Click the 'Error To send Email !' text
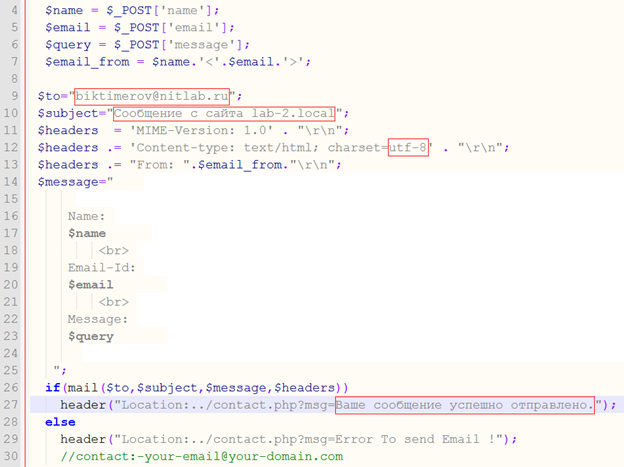The image size is (624, 467). (x=415, y=439)
